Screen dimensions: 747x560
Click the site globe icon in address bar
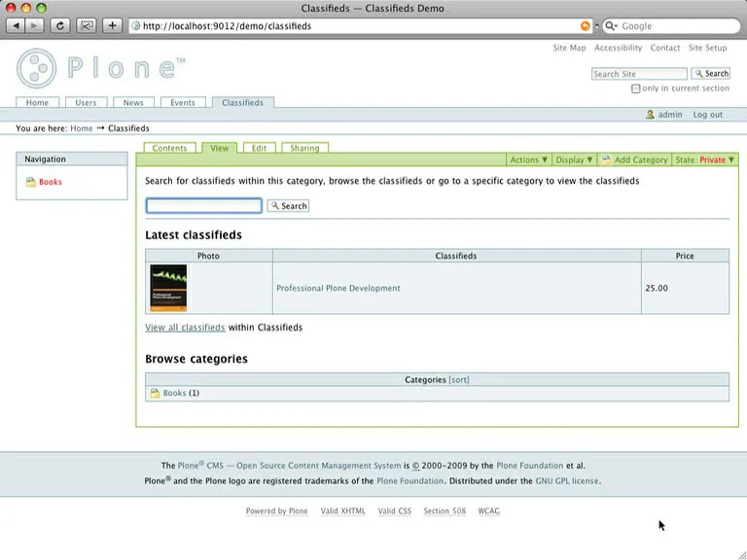[136, 25]
